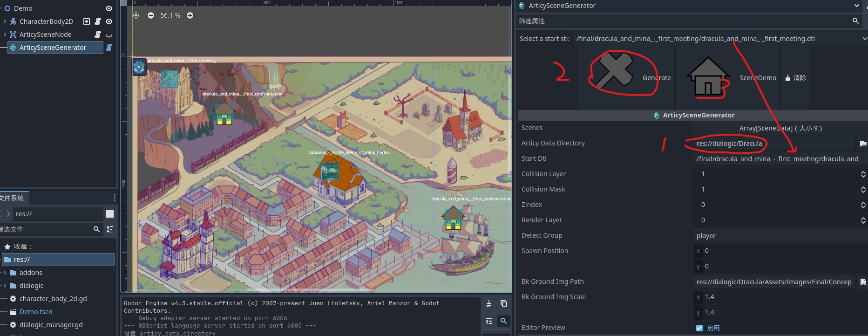This screenshot has width=868, height=336.
Task: Select the cutscene_-_in_the_home_of_mina_harker house marker
Action: click(331, 171)
